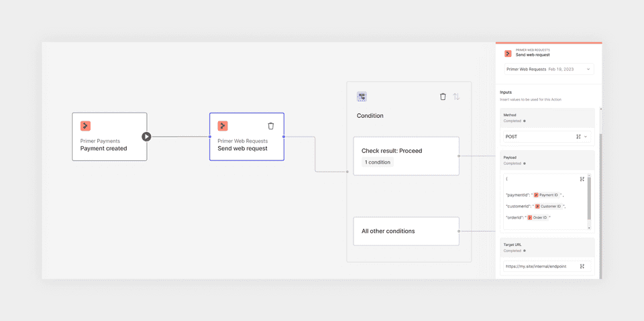
Task: Click the Primer icon on Send web request node
Action: pyautogui.click(x=223, y=126)
